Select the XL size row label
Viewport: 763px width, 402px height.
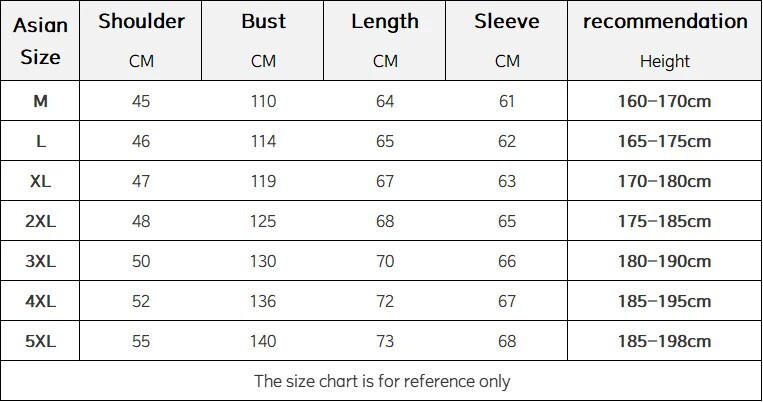pos(40,181)
